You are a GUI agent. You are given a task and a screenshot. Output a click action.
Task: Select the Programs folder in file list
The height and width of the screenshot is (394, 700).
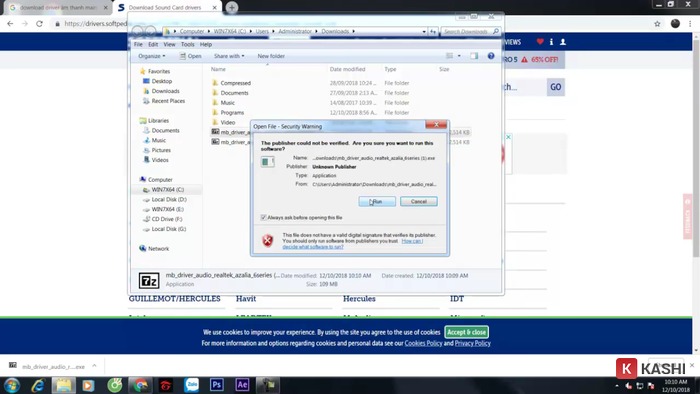point(232,112)
